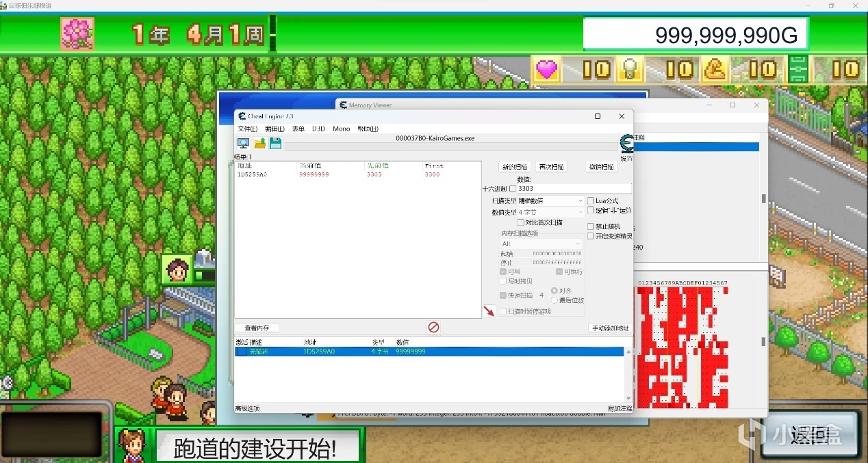Open D3D menu
Viewport: 868px width, 463px height.
(318, 129)
